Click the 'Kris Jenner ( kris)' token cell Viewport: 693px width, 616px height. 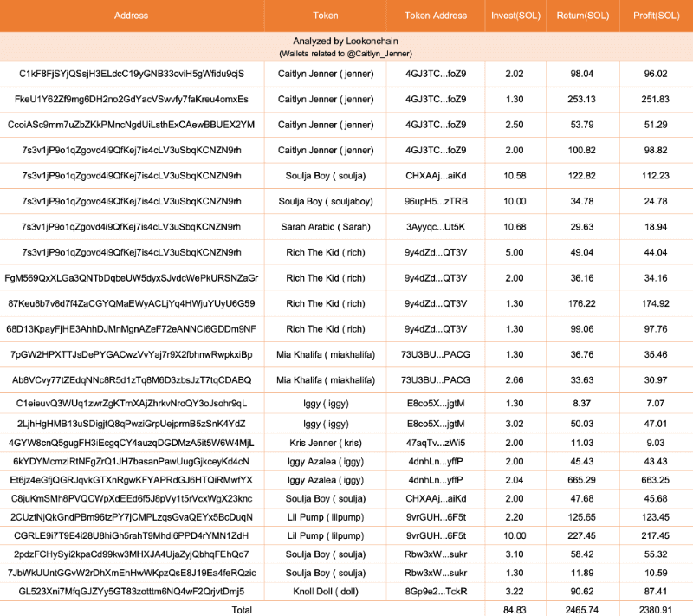[326, 444]
